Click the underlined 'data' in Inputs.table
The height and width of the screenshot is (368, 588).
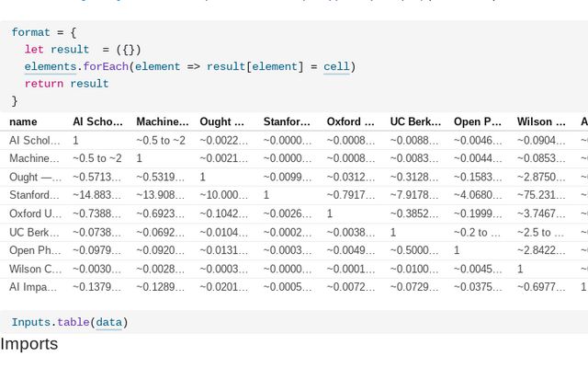click(108, 322)
